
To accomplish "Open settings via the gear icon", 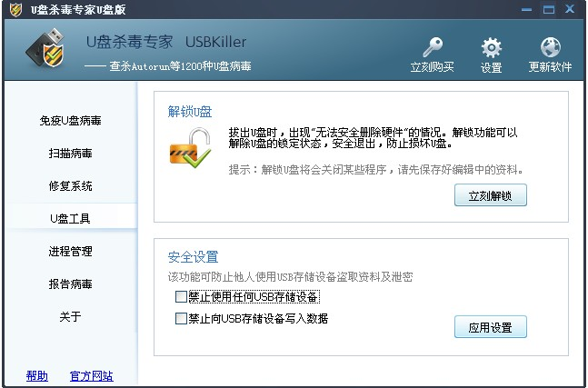I will click(491, 47).
